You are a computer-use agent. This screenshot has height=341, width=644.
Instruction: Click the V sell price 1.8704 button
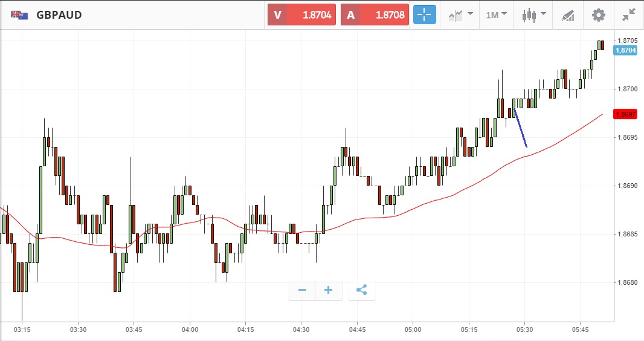pyautogui.click(x=302, y=15)
